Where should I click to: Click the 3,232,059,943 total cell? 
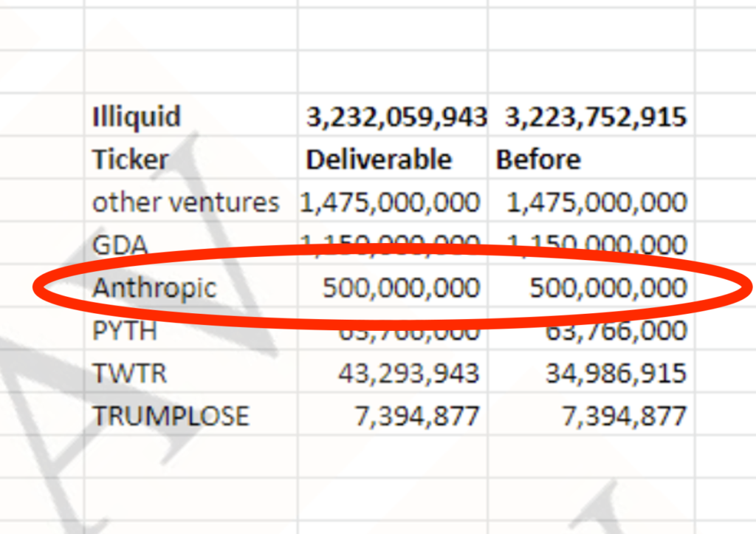coord(393,114)
